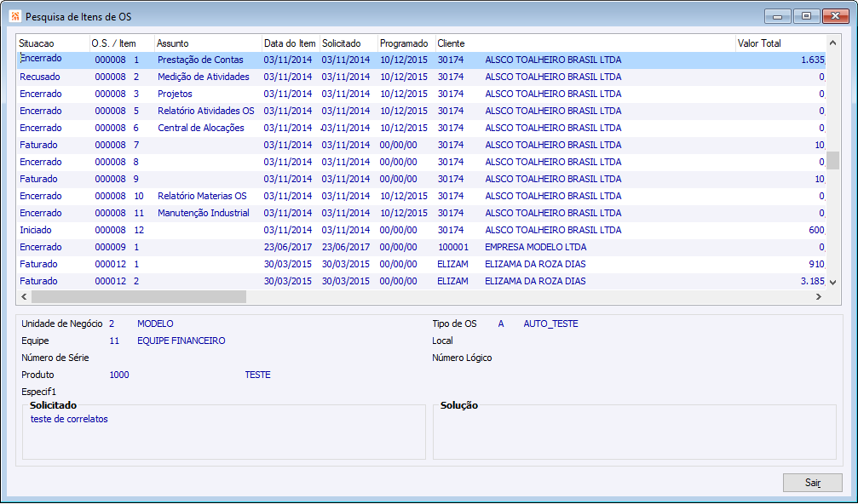Select the row for O.S. 000008 item 8

click(x=422, y=162)
